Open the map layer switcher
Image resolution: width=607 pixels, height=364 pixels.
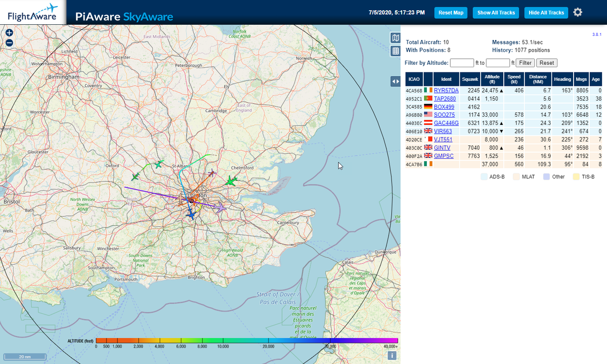point(396,38)
